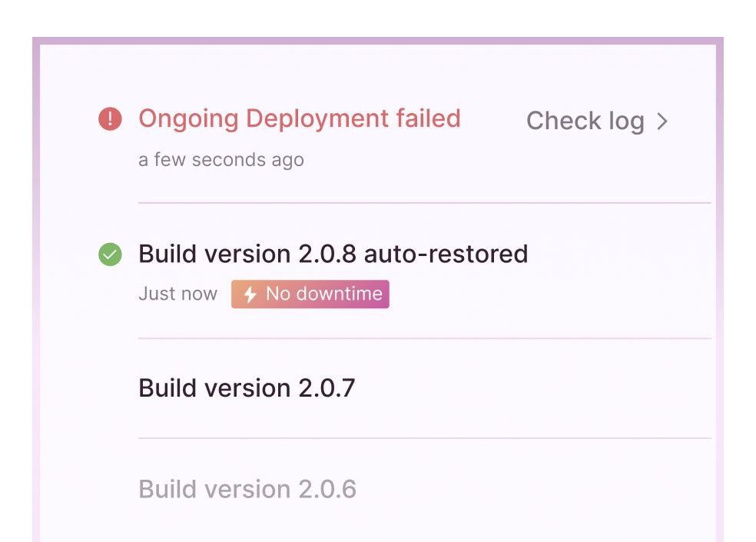Click the 'auto-restored' text in build entry

click(446, 254)
